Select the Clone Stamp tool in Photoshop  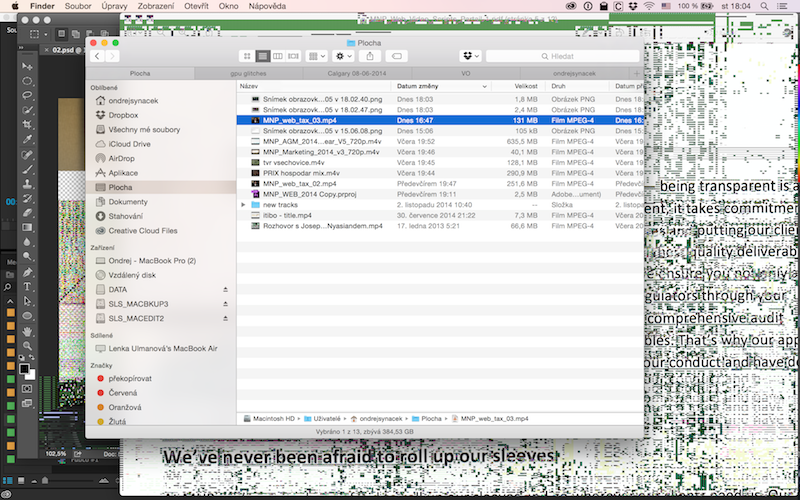27,184
